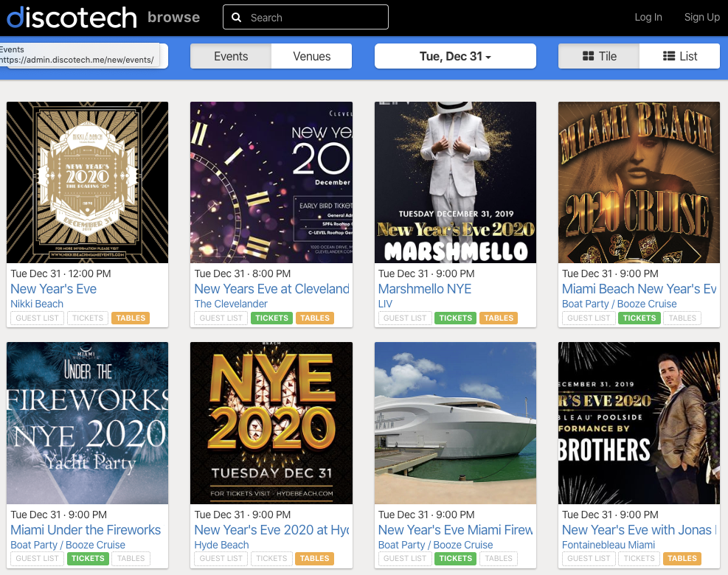Click Sign Up
Image resolution: width=728 pixels, height=575 pixels.
tap(702, 17)
